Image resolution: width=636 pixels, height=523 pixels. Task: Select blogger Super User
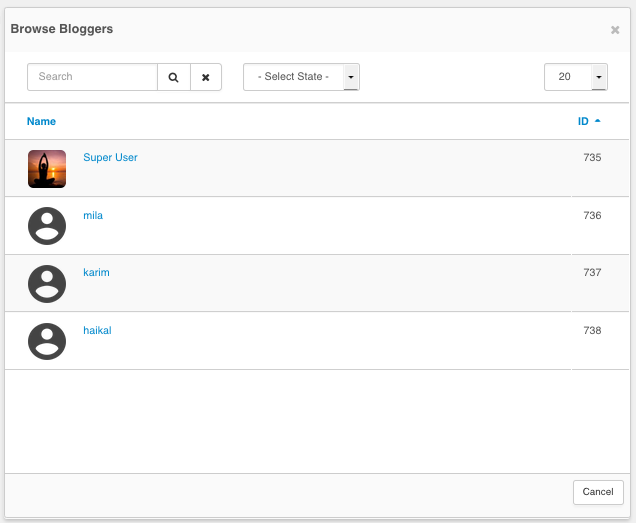110,157
